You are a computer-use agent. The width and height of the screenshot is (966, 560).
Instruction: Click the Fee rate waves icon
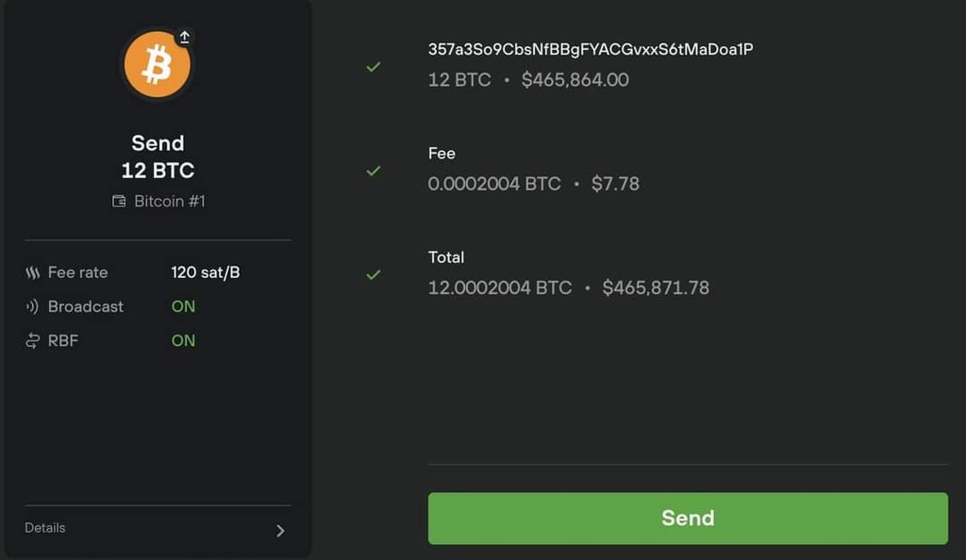[33, 272]
